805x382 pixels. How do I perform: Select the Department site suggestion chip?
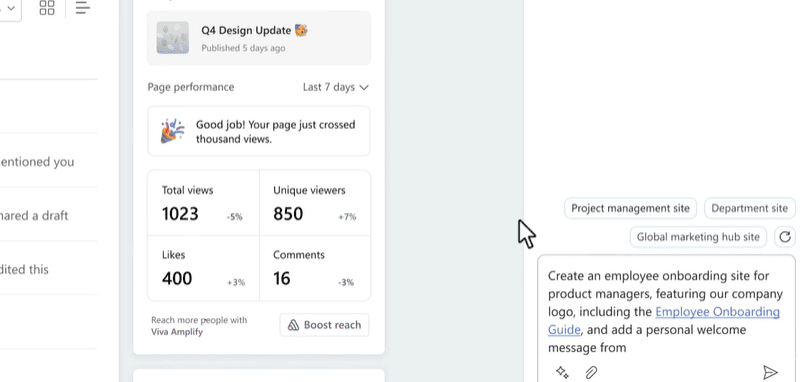point(749,208)
